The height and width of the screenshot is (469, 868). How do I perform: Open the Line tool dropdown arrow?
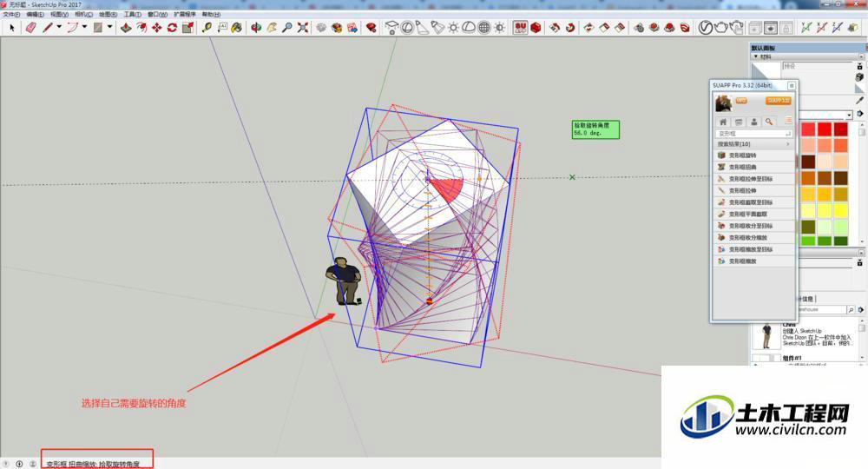[x=59, y=27]
